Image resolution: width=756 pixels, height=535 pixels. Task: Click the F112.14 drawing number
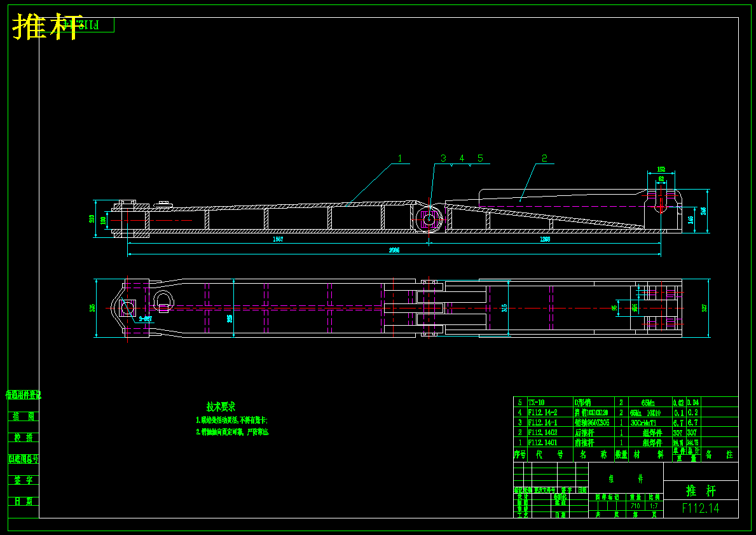700,508
